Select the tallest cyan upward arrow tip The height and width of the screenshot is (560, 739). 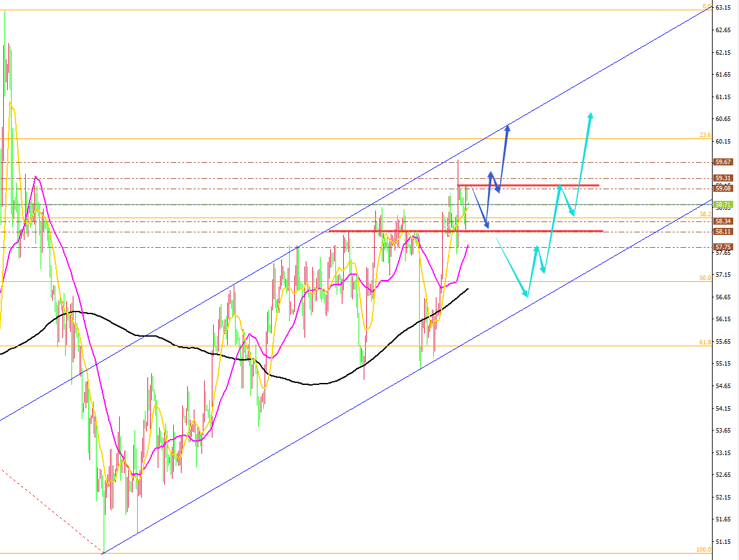tap(590, 115)
